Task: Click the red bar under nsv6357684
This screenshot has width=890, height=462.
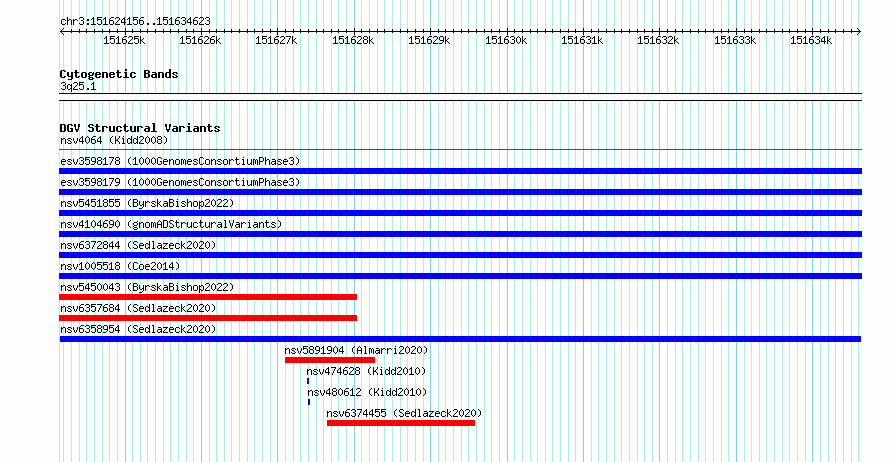Action: [208, 318]
